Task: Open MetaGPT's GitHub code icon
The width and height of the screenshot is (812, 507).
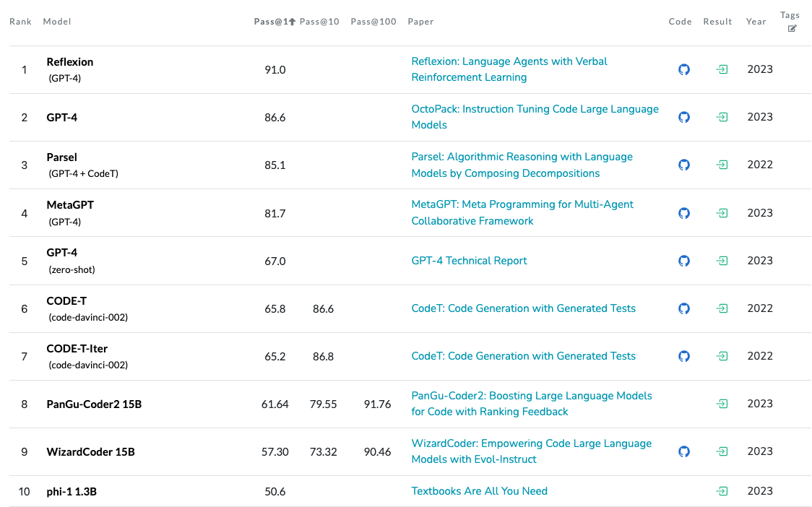Action: tap(684, 213)
